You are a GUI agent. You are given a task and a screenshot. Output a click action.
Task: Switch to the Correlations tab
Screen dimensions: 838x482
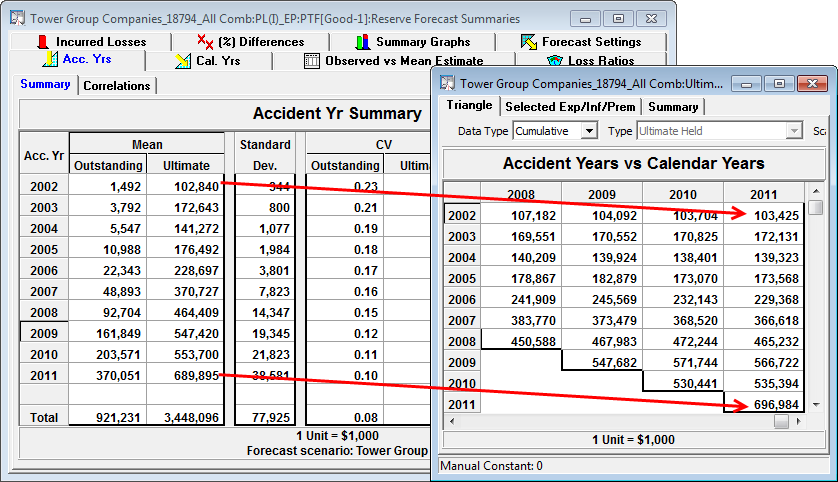pyautogui.click(x=117, y=86)
